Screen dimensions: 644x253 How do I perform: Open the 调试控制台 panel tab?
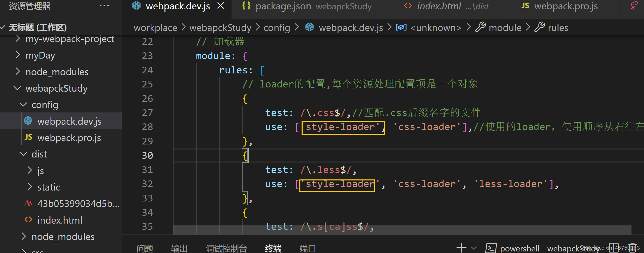click(x=226, y=248)
